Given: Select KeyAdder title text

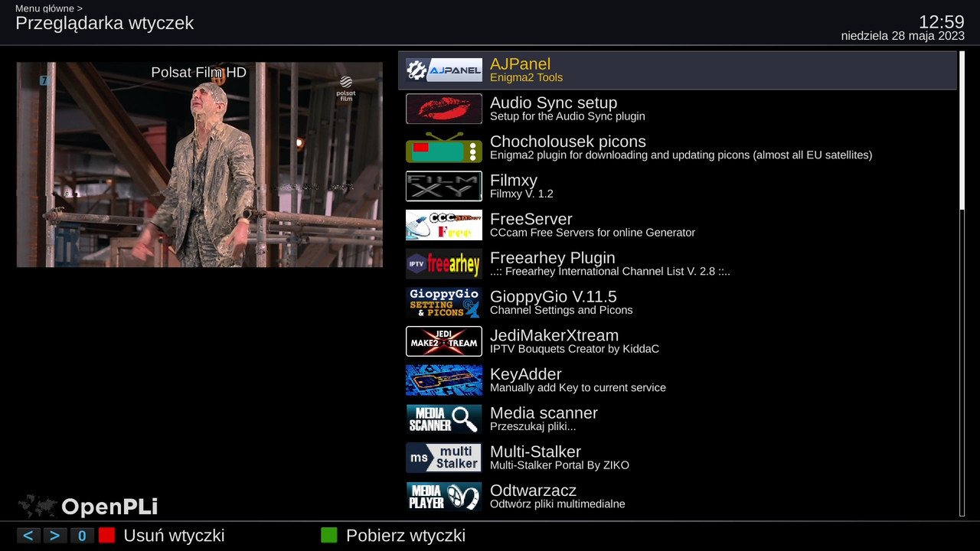Looking at the screenshot, I should (x=526, y=374).
